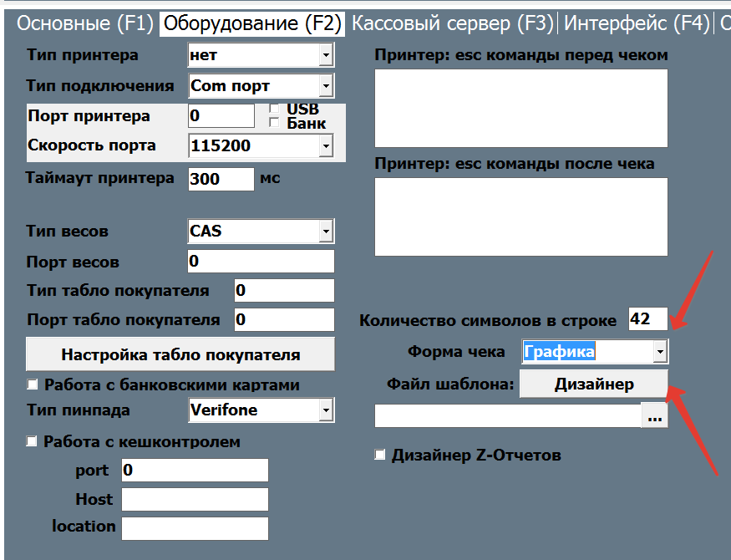
Task: Enable Работа с банковскими картами checkbox
Action: pos(33,385)
